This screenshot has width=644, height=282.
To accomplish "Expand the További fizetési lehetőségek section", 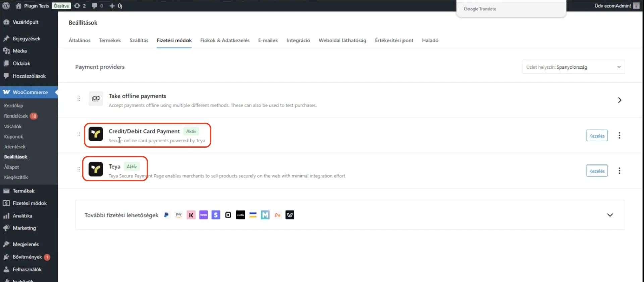I will (610, 215).
